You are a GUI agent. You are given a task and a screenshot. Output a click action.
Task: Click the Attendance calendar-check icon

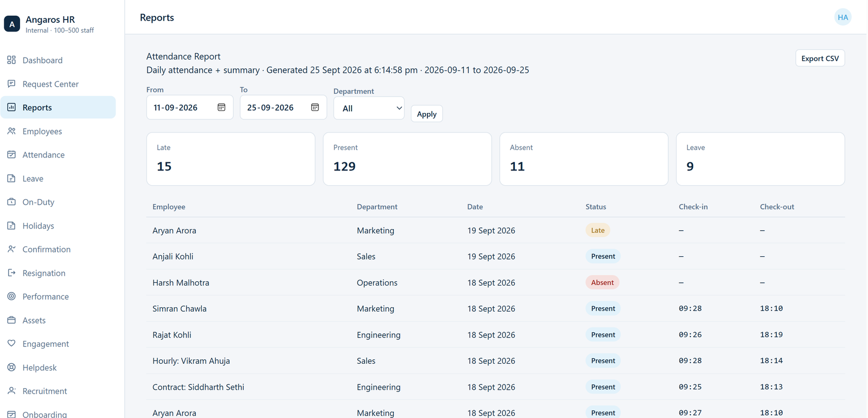11,154
